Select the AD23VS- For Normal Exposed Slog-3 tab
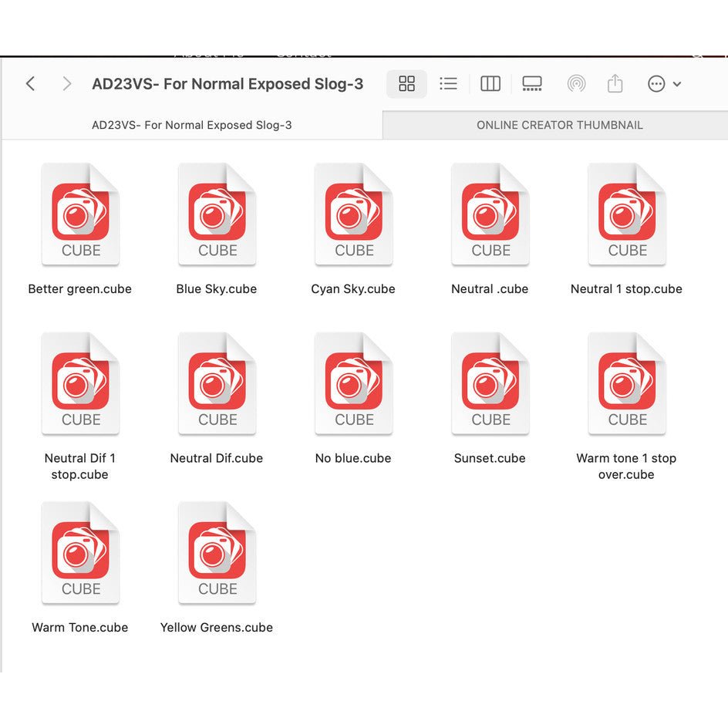Screen dimensions: 728x728 point(192,125)
